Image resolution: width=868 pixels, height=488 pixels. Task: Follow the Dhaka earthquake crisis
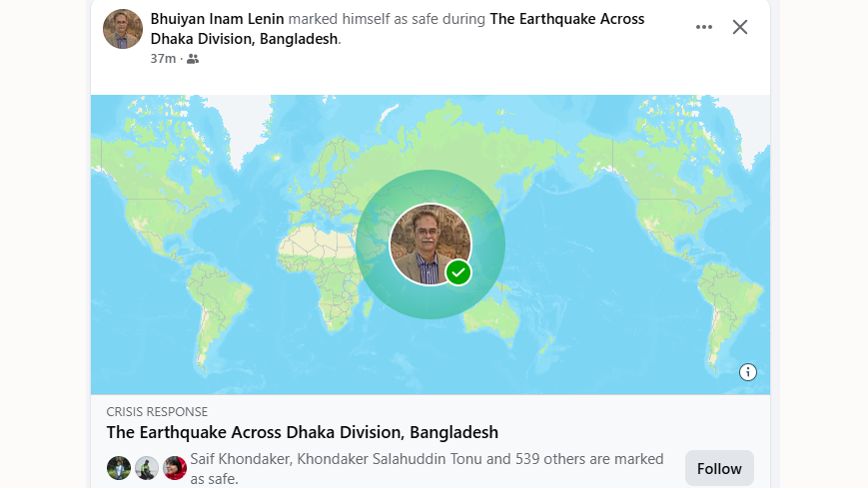pos(719,468)
